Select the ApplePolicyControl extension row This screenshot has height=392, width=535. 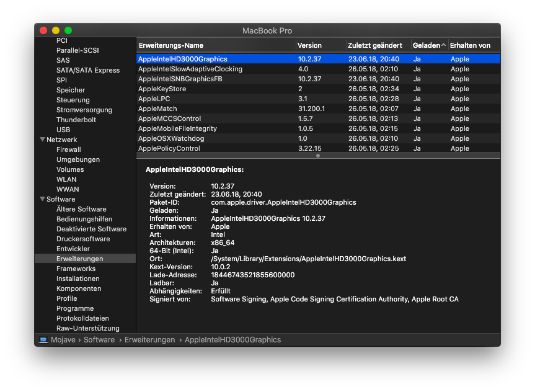169,148
